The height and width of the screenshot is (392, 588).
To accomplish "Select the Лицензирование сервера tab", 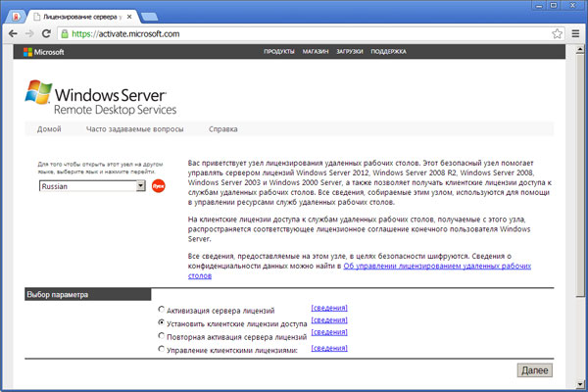I will click(x=82, y=17).
